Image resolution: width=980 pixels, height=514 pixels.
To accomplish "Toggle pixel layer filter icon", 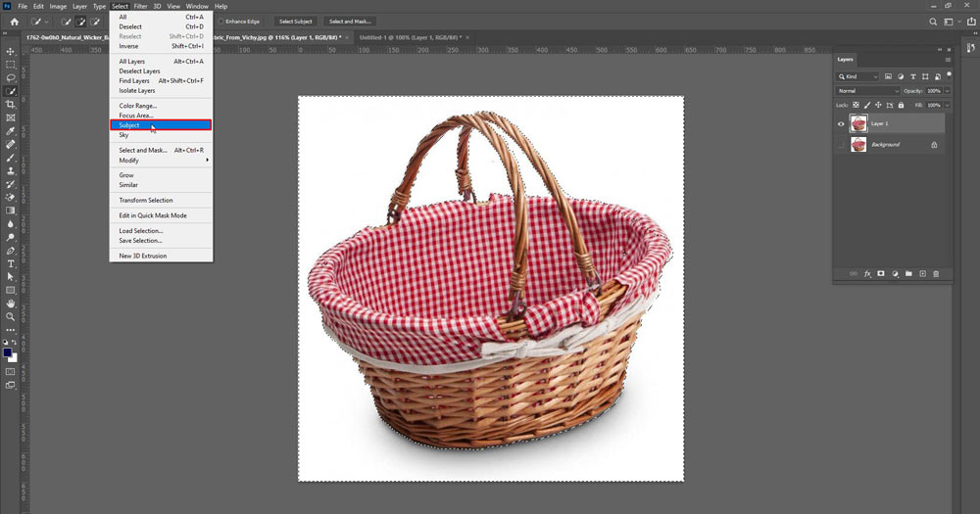I will (x=888, y=76).
